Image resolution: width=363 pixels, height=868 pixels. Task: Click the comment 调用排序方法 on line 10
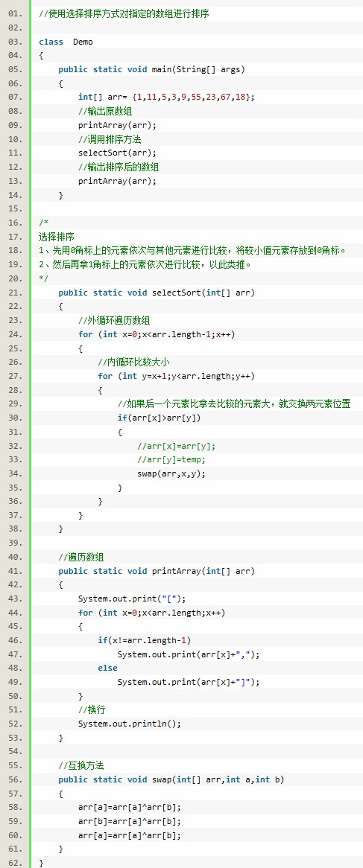tap(110, 139)
